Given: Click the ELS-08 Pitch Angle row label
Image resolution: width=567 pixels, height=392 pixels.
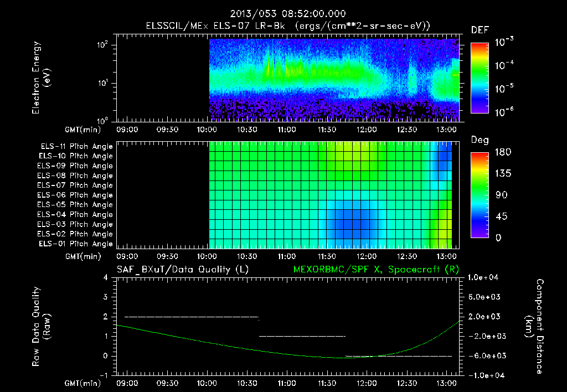Looking at the screenshot, I should [x=75, y=176].
